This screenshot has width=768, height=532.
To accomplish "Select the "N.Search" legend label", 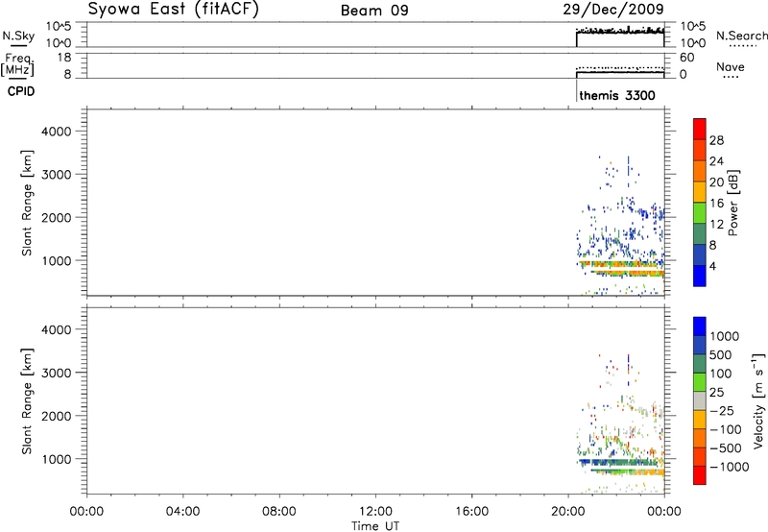I will tap(741, 36).
